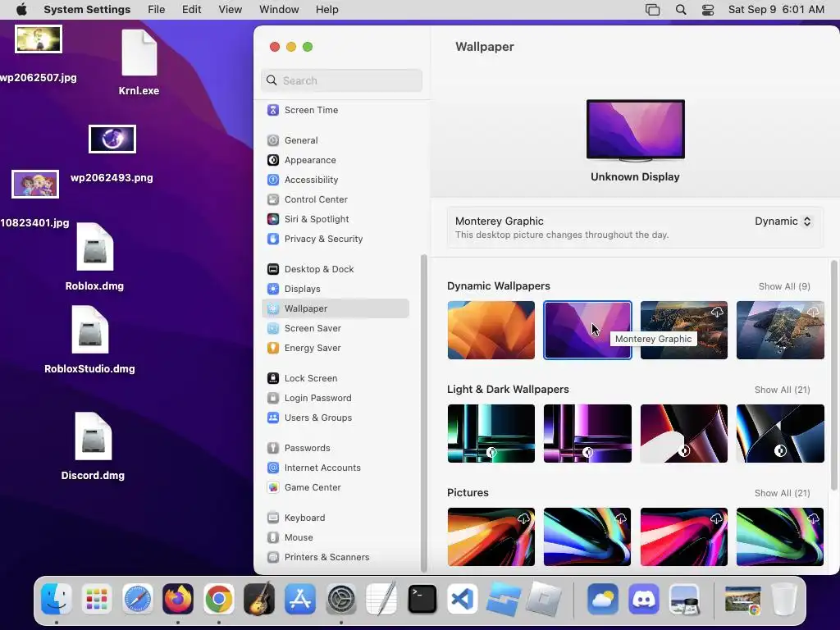840x630 pixels.
Task: Select RobloxStudio.dmg on the desktop
Action: click(90, 340)
